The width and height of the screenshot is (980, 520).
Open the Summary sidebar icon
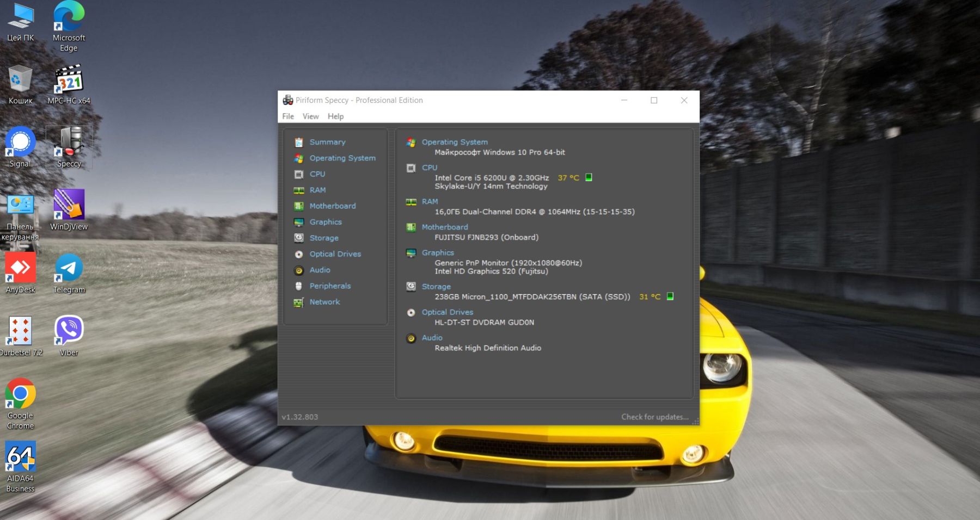(298, 143)
